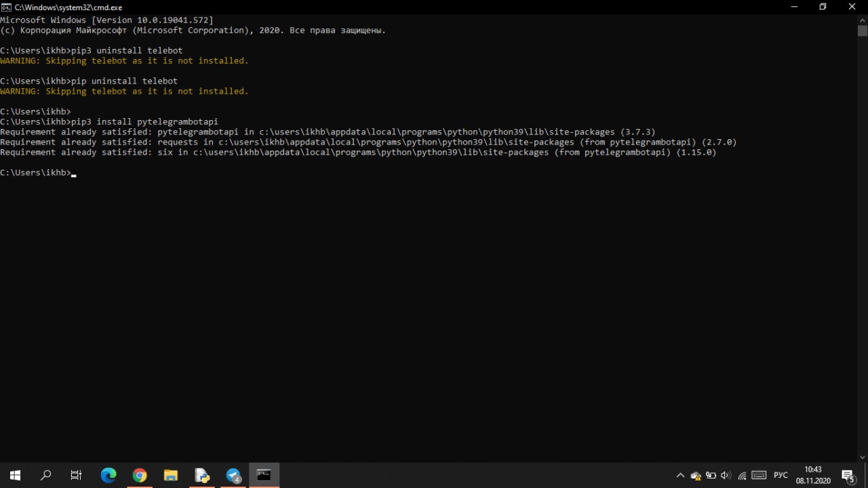Image resolution: width=868 pixels, height=488 pixels.
Task: Click requirement line ending with (3.7.3)
Action: 328,132
